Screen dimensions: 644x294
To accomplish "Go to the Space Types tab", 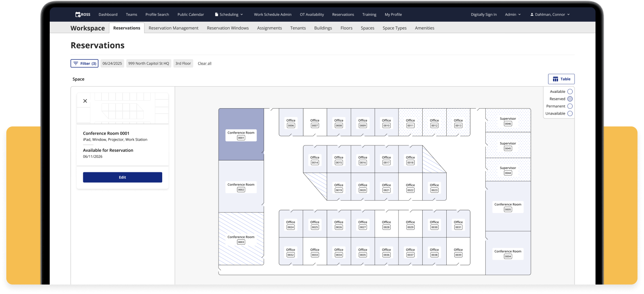I will point(394,28).
